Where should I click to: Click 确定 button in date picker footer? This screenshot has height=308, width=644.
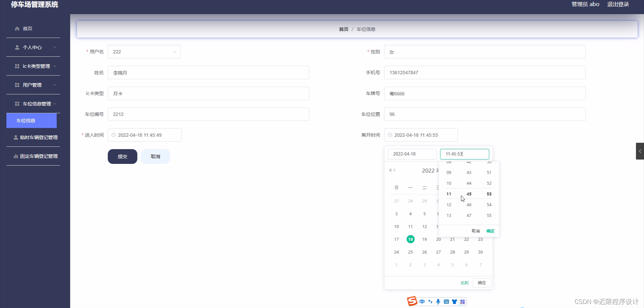pyautogui.click(x=482, y=283)
